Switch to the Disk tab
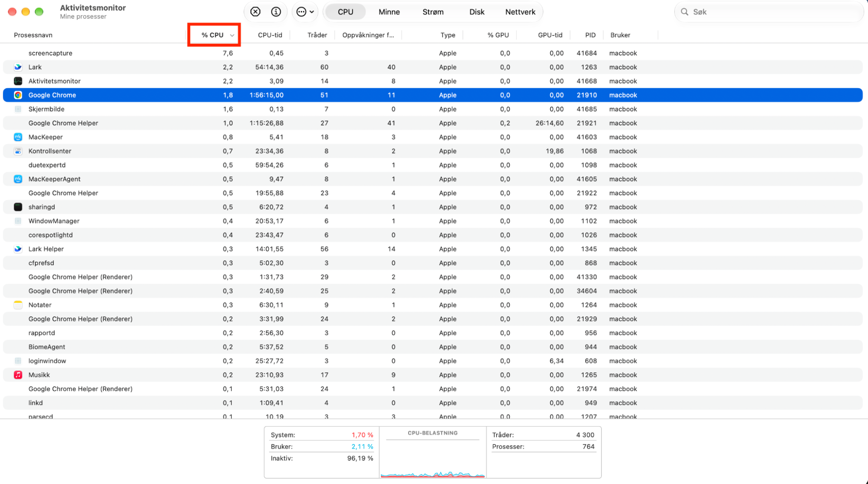The width and height of the screenshot is (868, 484). 477,12
